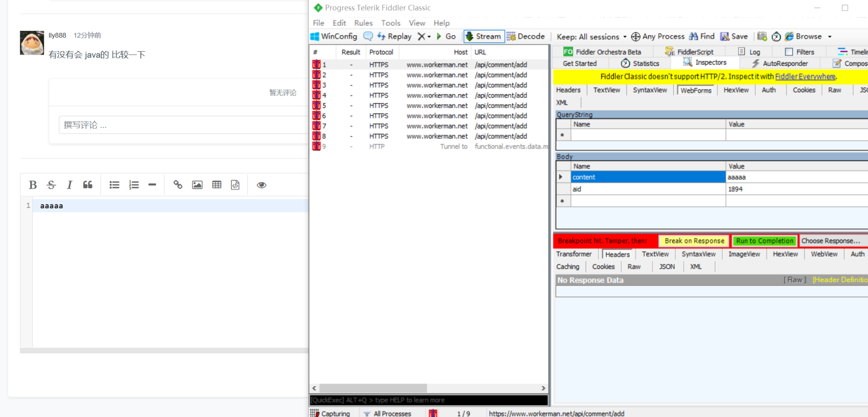This screenshot has height=417, width=868.
Task: Open the Remove sessions dropdown arrow
Action: tap(429, 37)
